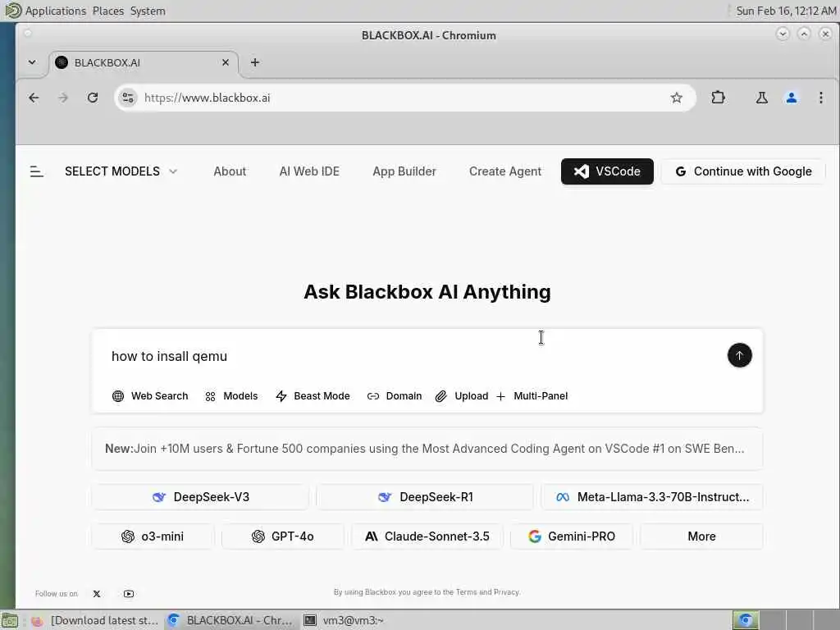Open Chromium three-dot menu
Image resolution: width=840 pixels, height=630 pixels.
(820, 98)
